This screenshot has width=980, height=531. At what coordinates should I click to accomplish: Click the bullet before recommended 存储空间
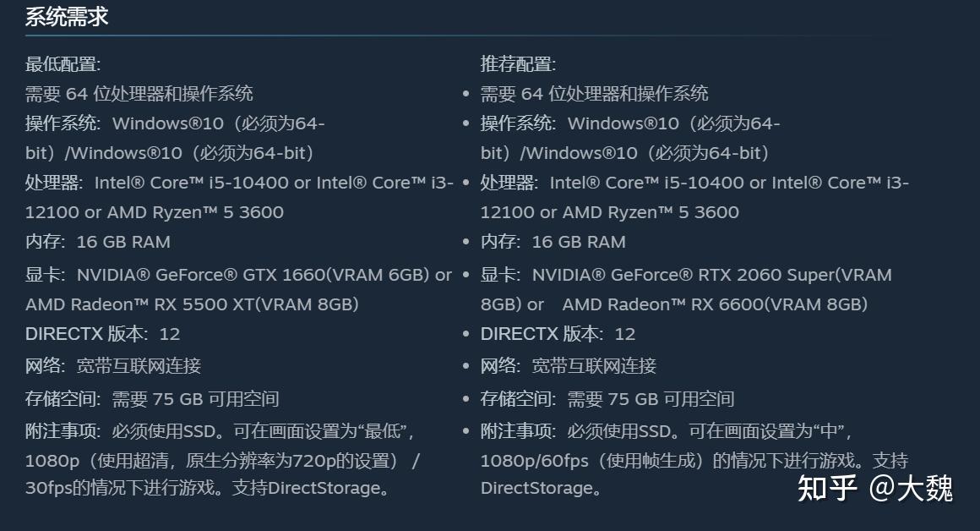click(465, 399)
